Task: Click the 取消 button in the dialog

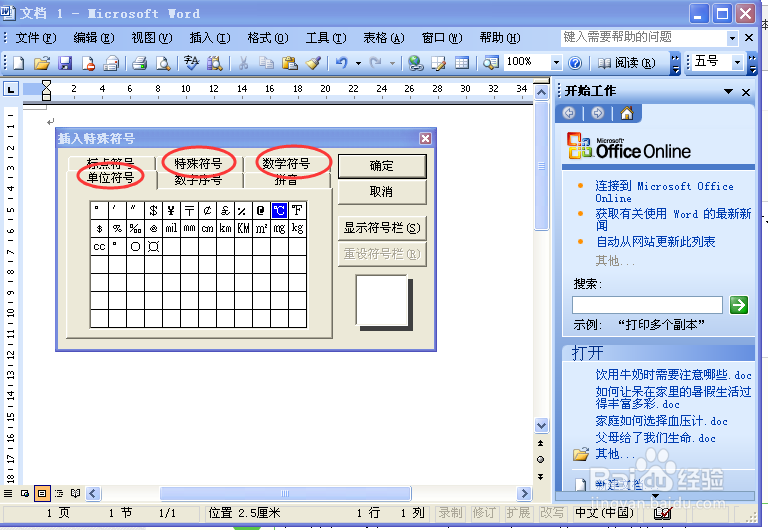Action: (382, 192)
